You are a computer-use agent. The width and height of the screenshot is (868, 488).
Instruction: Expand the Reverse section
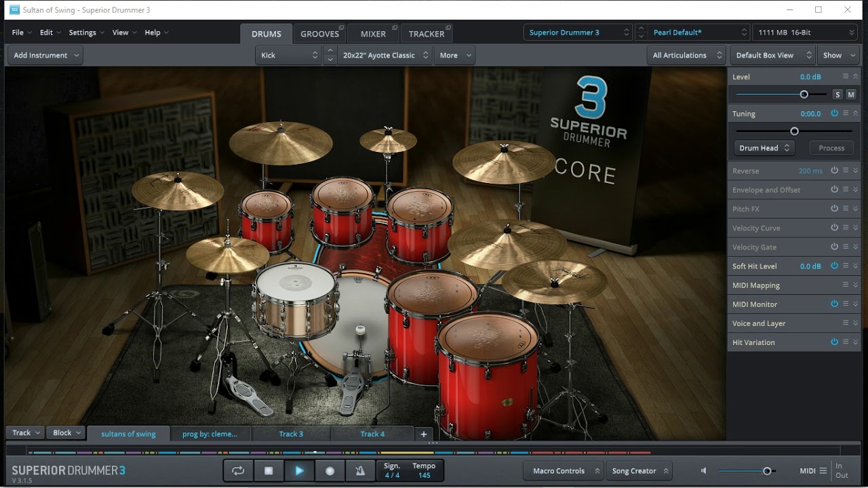pyautogui.click(x=856, y=170)
